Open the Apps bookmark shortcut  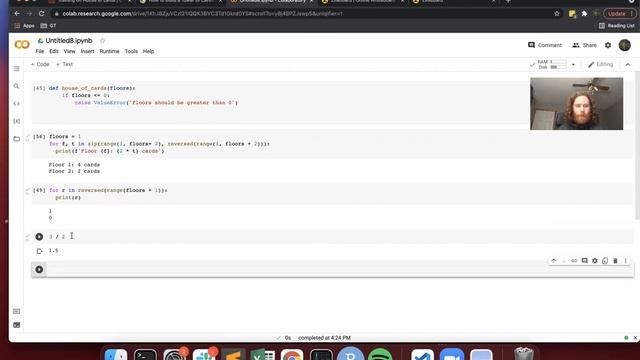coord(24,26)
